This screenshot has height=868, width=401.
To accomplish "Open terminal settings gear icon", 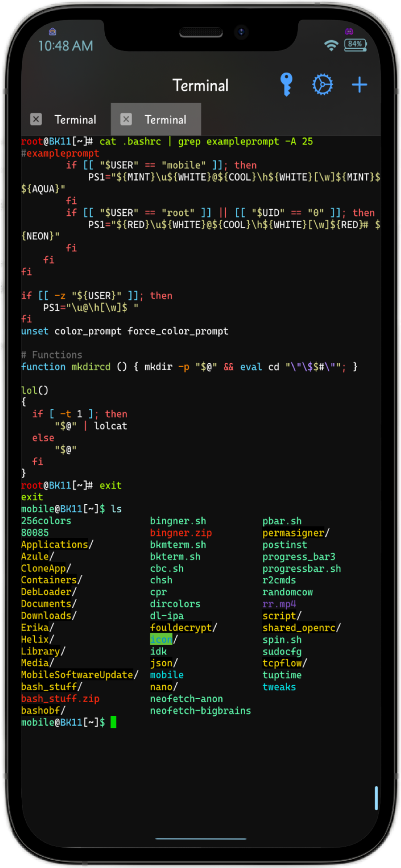I will click(x=322, y=84).
